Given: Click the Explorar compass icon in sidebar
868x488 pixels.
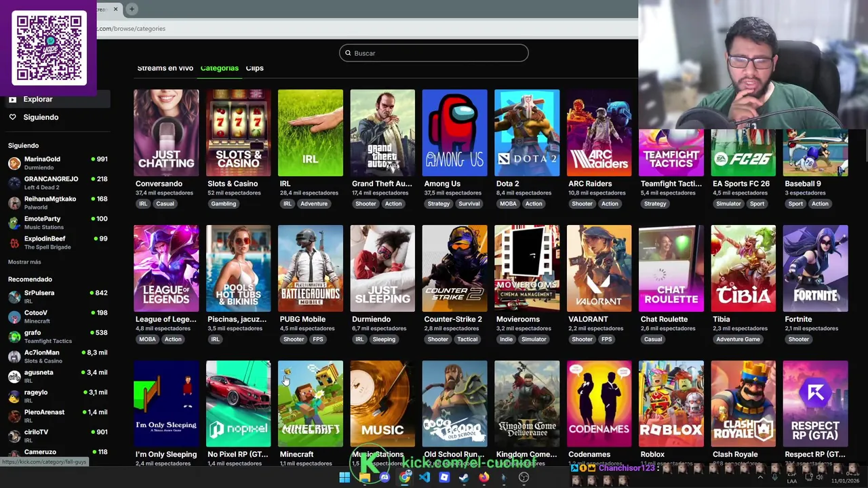Looking at the screenshot, I should (12, 99).
